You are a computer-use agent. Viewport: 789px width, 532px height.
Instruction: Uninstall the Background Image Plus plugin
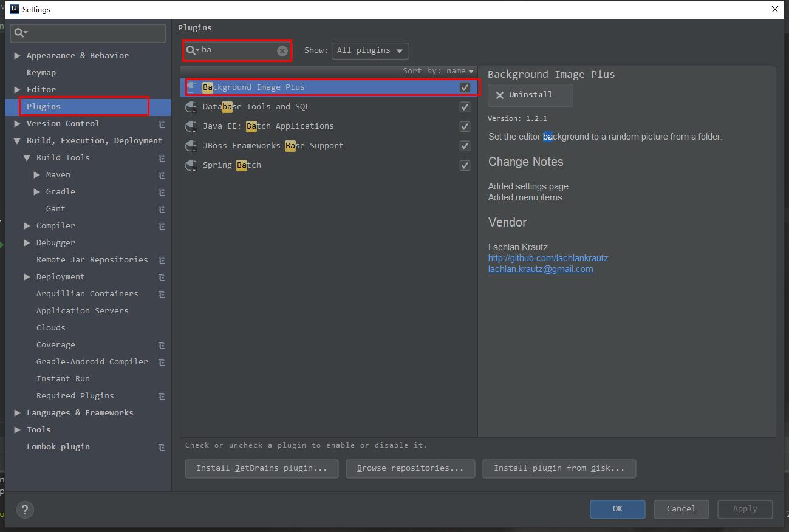point(530,95)
